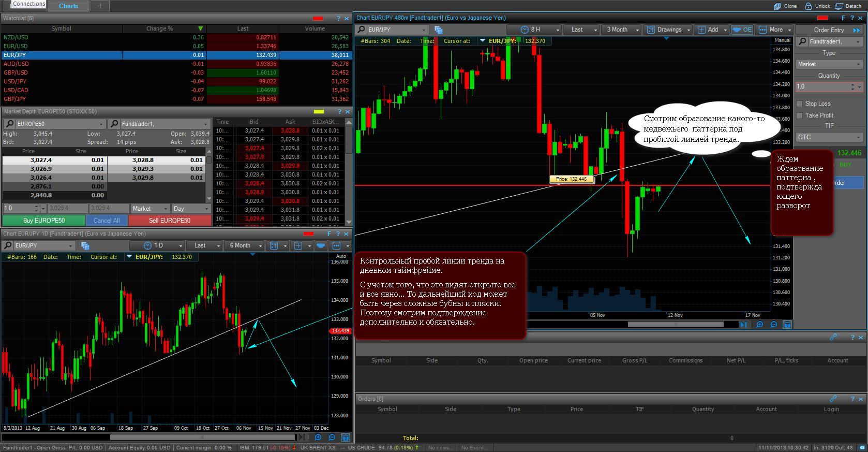This screenshot has height=452, width=868.
Task: Open Day TIF dropdown in Market Depth
Action: coord(191,209)
